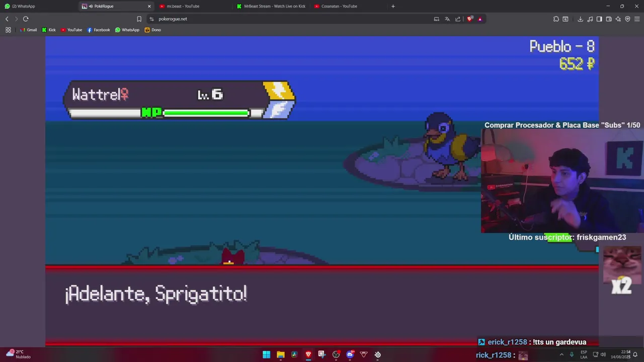644x362 pixels.
Task: Open File Explorer from taskbar
Action: coord(280,354)
